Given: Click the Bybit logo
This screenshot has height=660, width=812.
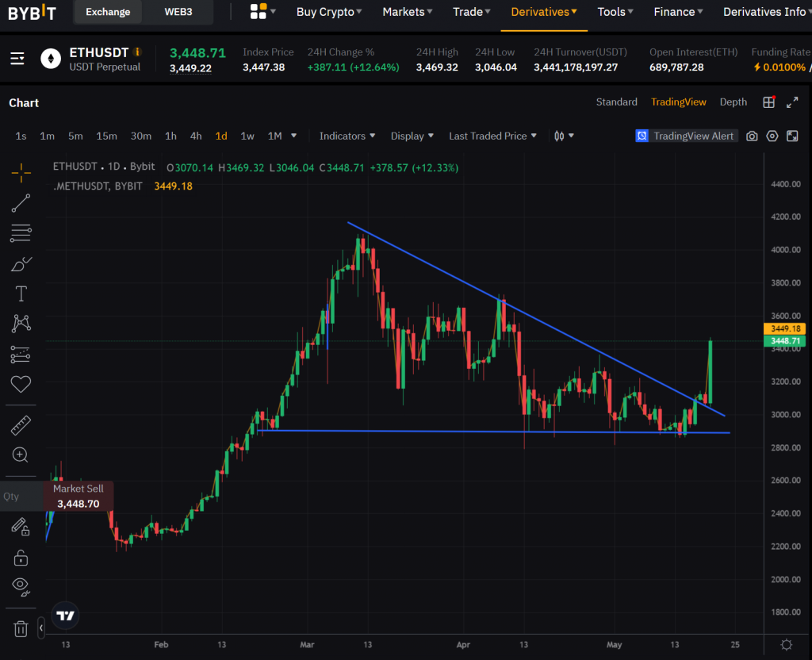Looking at the screenshot, I should tap(32, 12).
